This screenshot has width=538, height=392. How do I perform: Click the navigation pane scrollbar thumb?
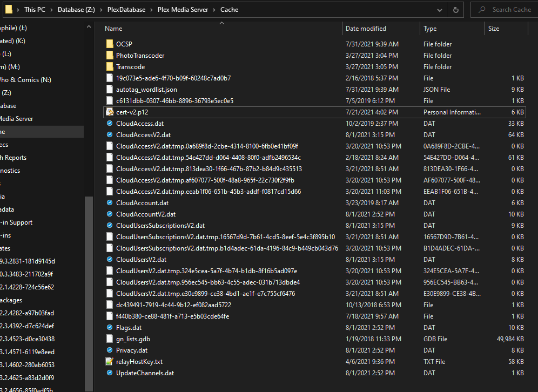click(x=89, y=293)
